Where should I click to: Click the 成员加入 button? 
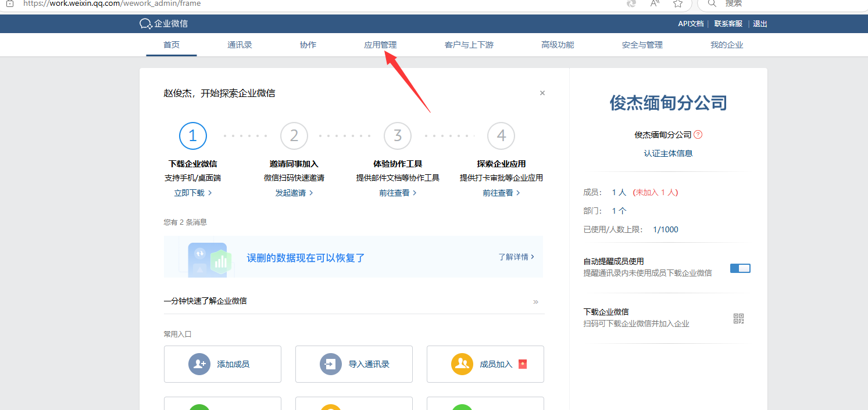pos(485,364)
